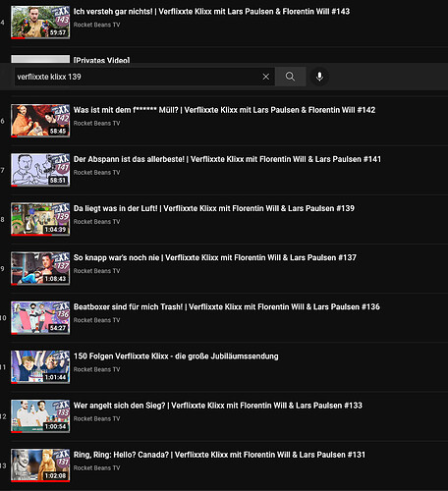Open Rocket Beans TV channel under #136 video
448x491 pixels.
(x=96, y=320)
